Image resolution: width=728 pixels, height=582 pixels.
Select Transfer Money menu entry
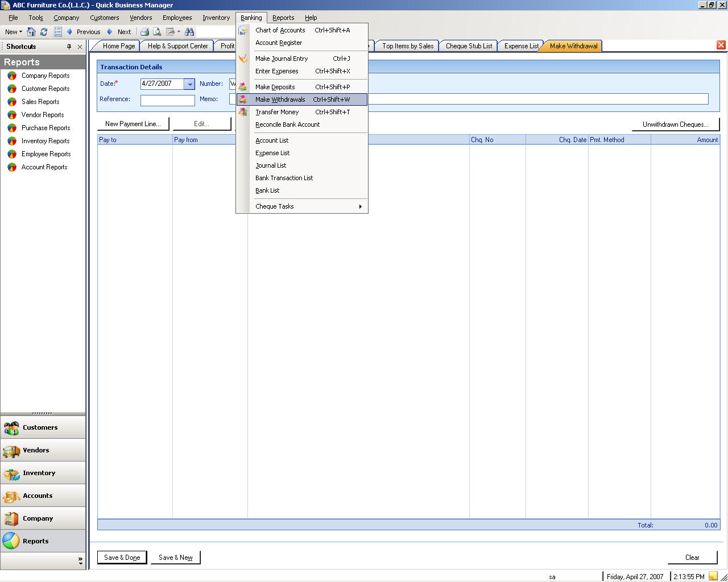pyautogui.click(x=302, y=112)
